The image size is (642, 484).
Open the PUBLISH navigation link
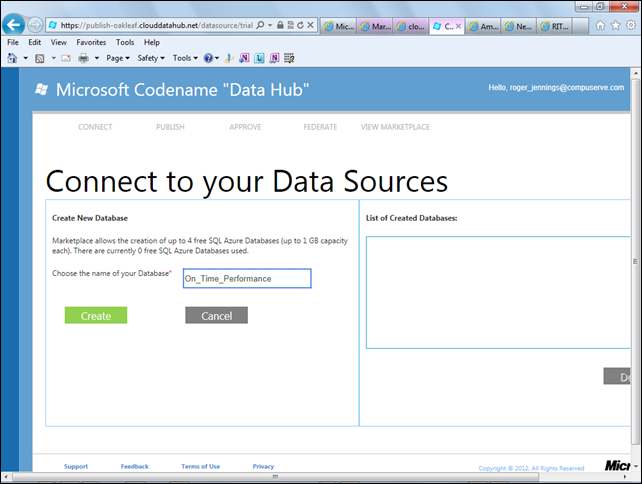(170, 127)
